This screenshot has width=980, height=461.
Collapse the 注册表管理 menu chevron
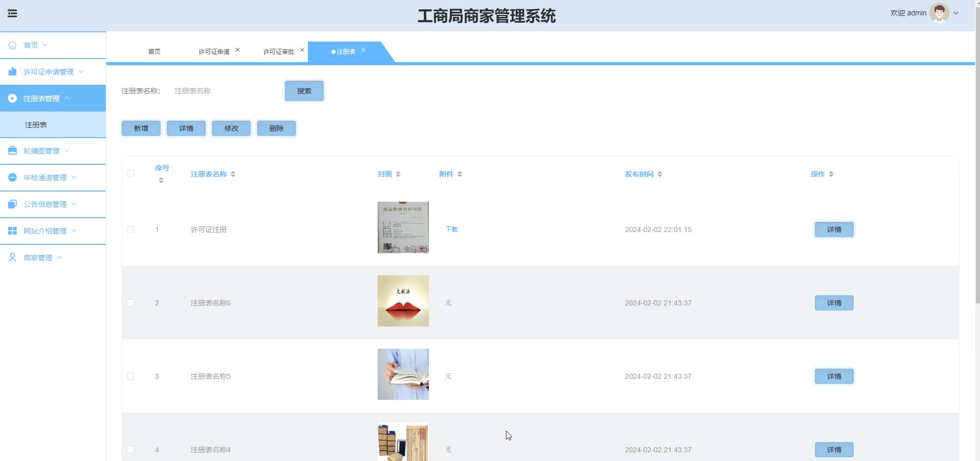pyautogui.click(x=67, y=98)
